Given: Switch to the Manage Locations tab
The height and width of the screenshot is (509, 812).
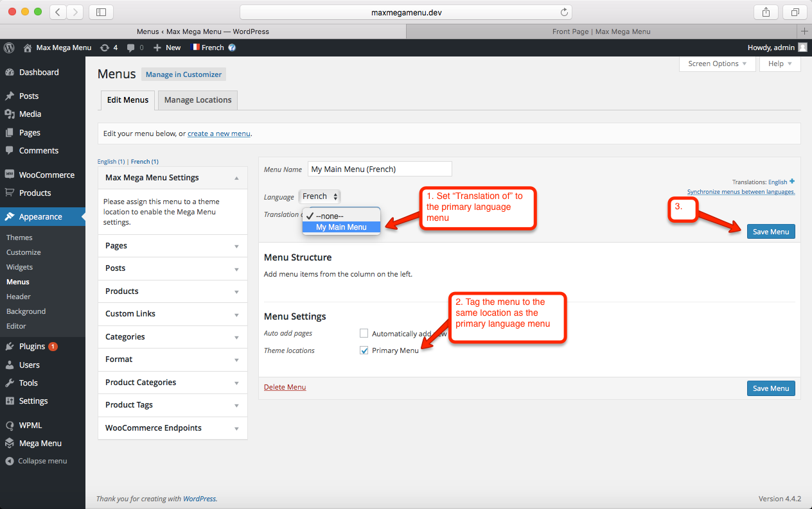Looking at the screenshot, I should click(198, 100).
